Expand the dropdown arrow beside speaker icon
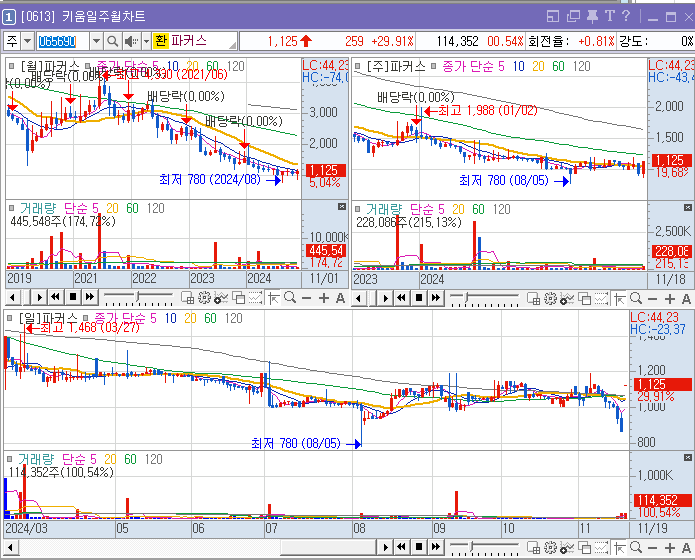Screen dimensions: 695x560 point(147,42)
